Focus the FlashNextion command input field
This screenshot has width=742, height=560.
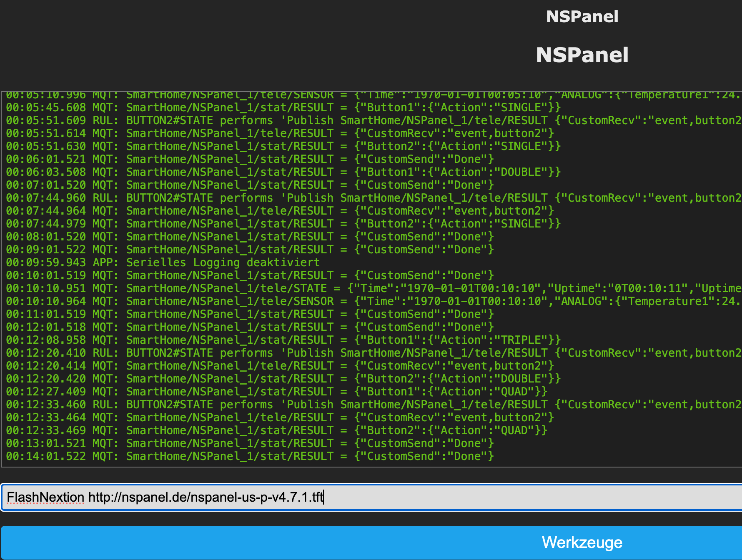coord(371,497)
